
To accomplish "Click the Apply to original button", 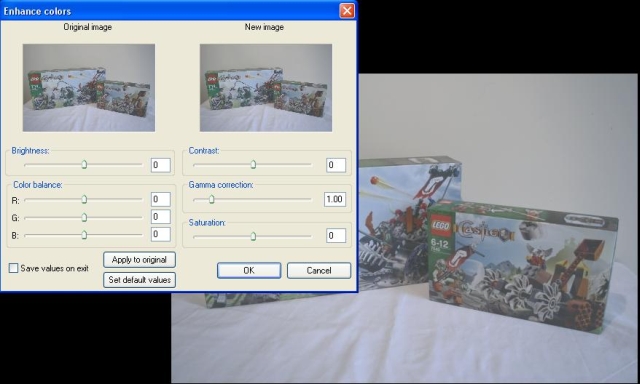I will [139, 260].
